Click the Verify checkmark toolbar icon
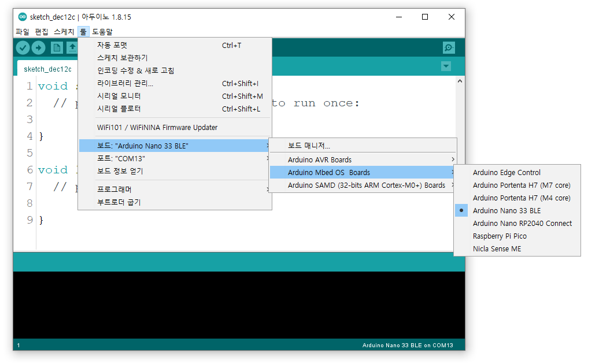Viewport: 599px width, 364px height. (x=23, y=48)
